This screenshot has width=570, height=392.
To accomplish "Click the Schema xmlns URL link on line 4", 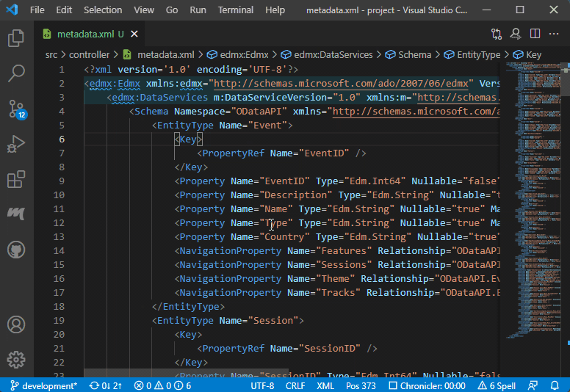I will click(416, 112).
